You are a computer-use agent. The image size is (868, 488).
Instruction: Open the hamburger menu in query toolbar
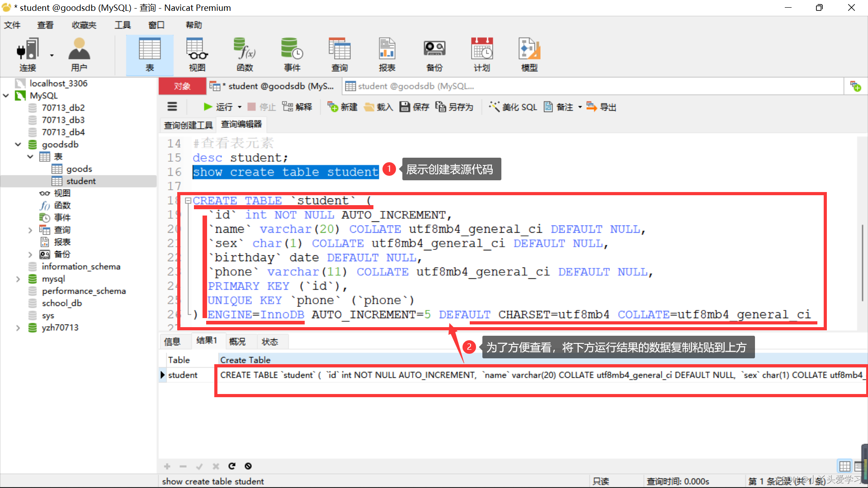[x=172, y=107]
